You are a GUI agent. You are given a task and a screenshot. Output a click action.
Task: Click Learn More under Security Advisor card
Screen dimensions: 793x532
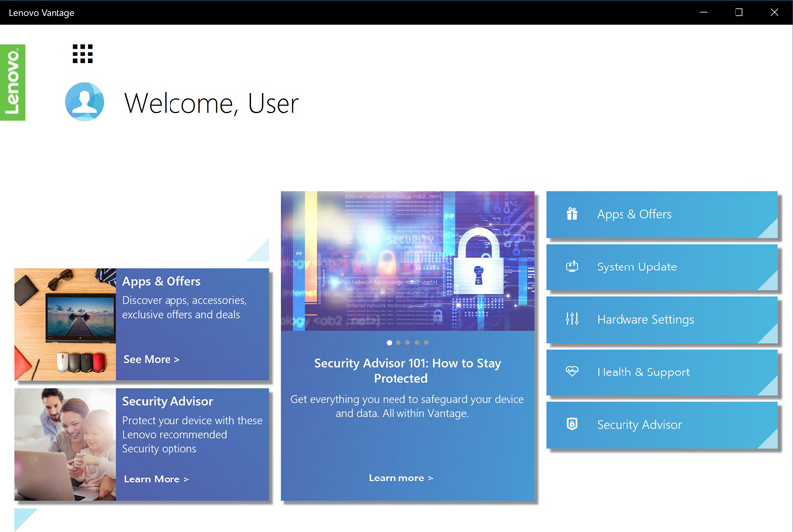pyautogui.click(x=156, y=479)
